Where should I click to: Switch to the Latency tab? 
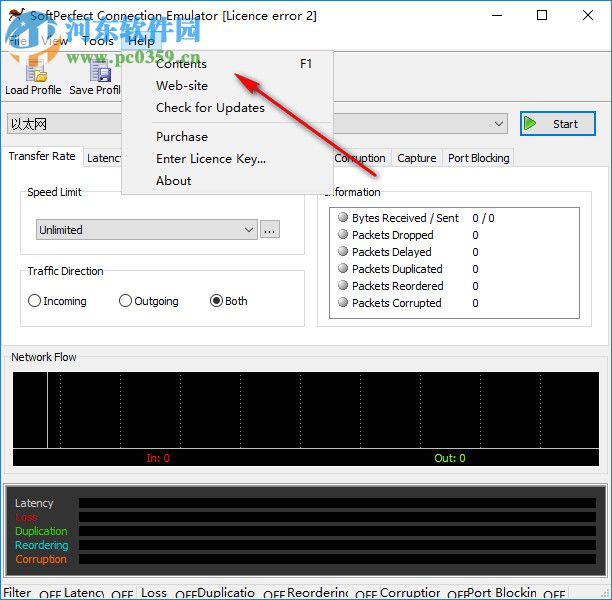(x=103, y=158)
